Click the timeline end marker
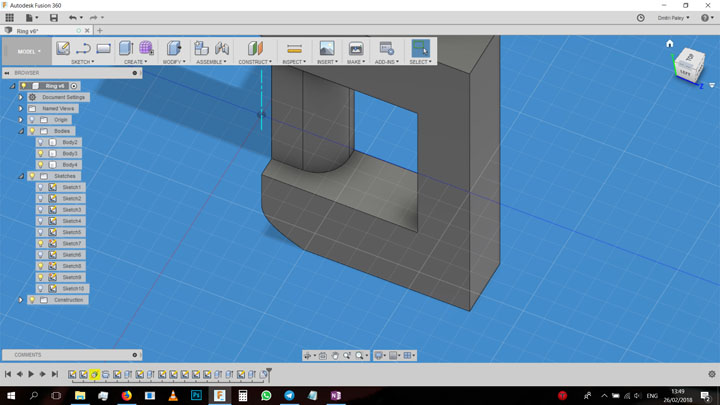Screen dimensions: 720x405 (x=269, y=373)
